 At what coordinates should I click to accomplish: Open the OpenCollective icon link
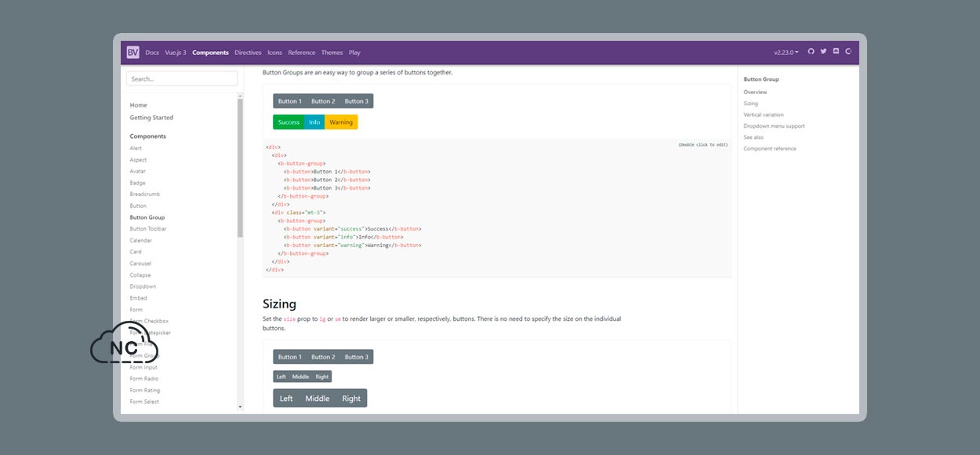(848, 52)
